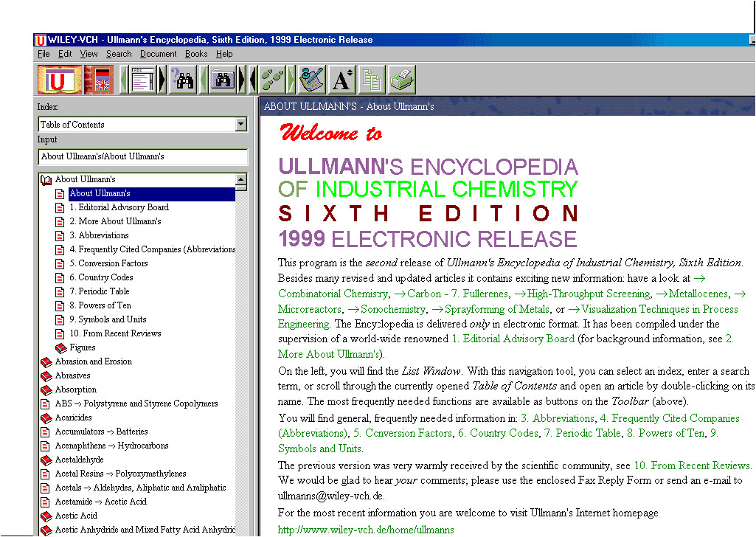Select 1. Editorial Advisory Board in tree
The width and height of the screenshot is (756, 537).
(119, 207)
